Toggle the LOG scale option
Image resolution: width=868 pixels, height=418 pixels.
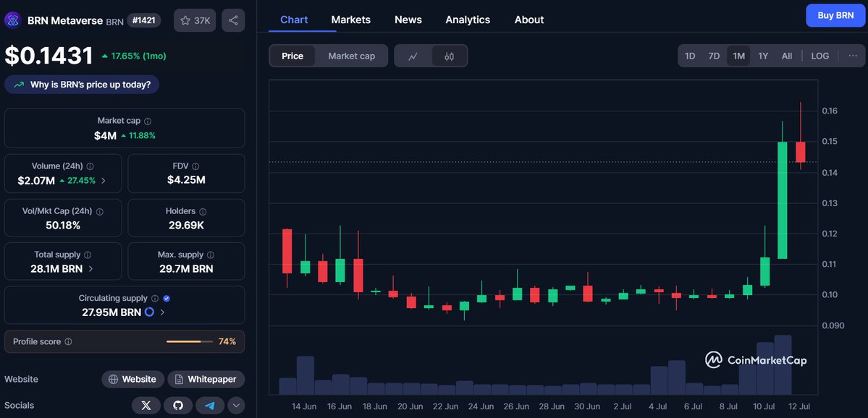pos(819,56)
